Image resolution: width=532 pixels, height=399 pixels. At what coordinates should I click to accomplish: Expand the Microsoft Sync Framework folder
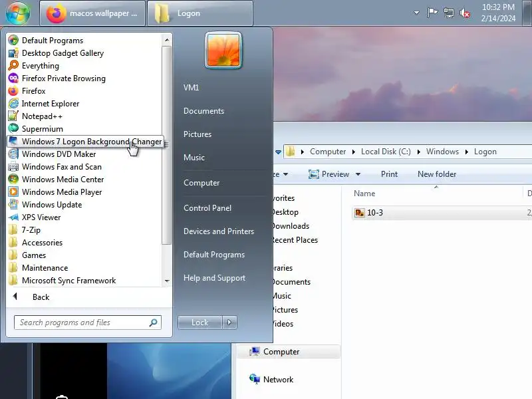(68, 281)
